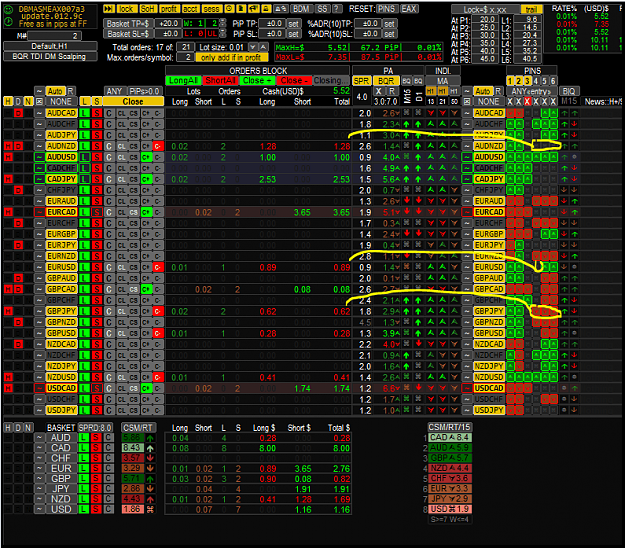Click the clock icon in top toolbar
625x548 pixels.
tap(229, 9)
